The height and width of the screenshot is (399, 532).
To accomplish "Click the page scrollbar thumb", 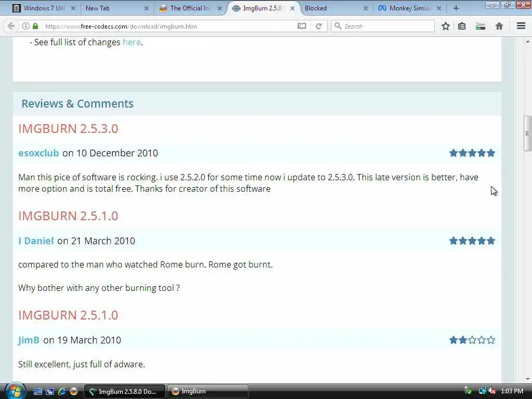I will tap(527, 134).
